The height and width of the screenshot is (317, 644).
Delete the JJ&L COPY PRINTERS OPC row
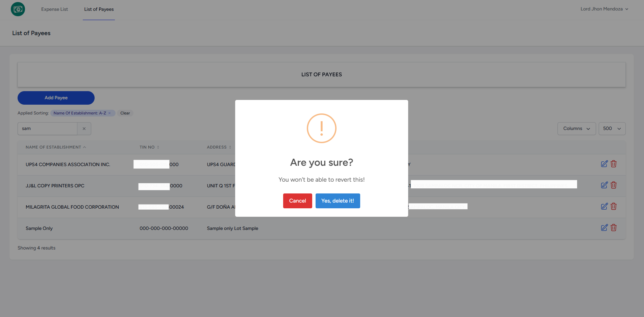pyautogui.click(x=614, y=185)
